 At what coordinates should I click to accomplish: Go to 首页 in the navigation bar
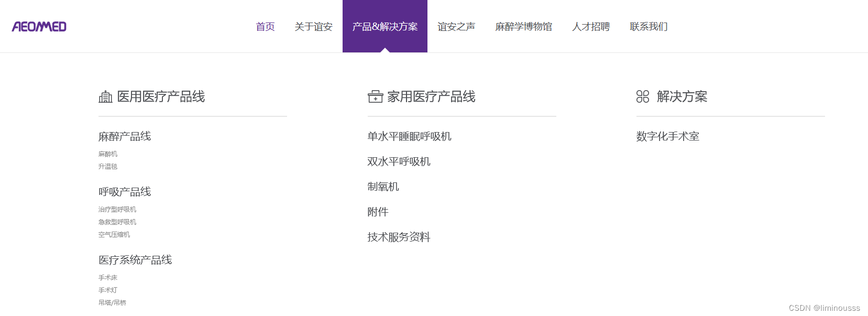[x=265, y=26]
